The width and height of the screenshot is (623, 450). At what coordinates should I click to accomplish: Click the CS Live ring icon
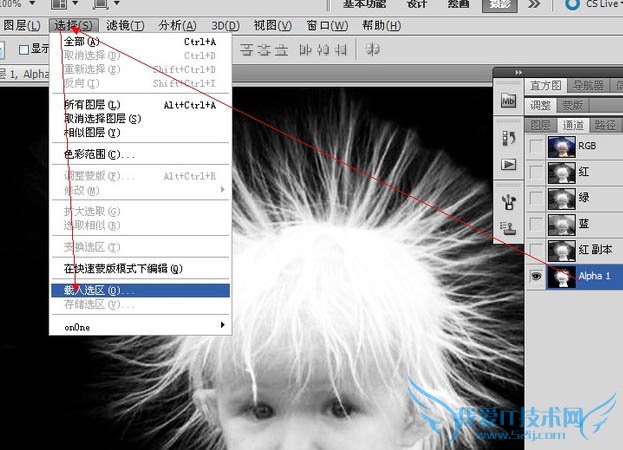572,4
